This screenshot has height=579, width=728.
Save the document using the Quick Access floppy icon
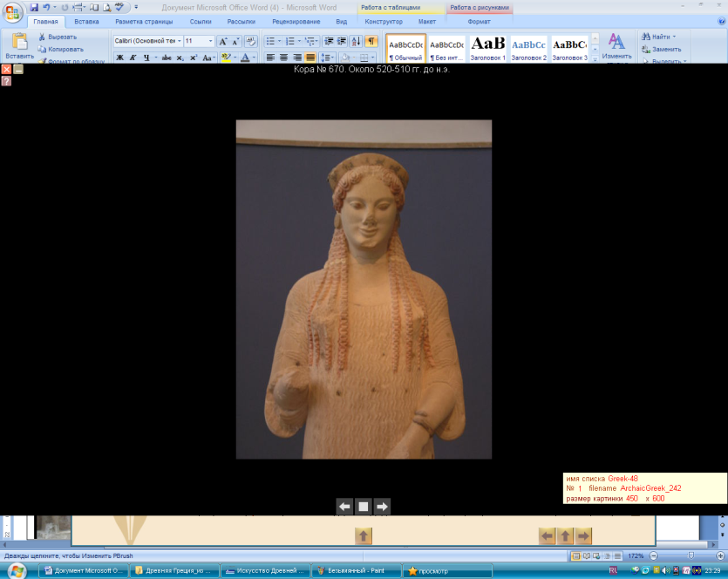pos(34,7)
